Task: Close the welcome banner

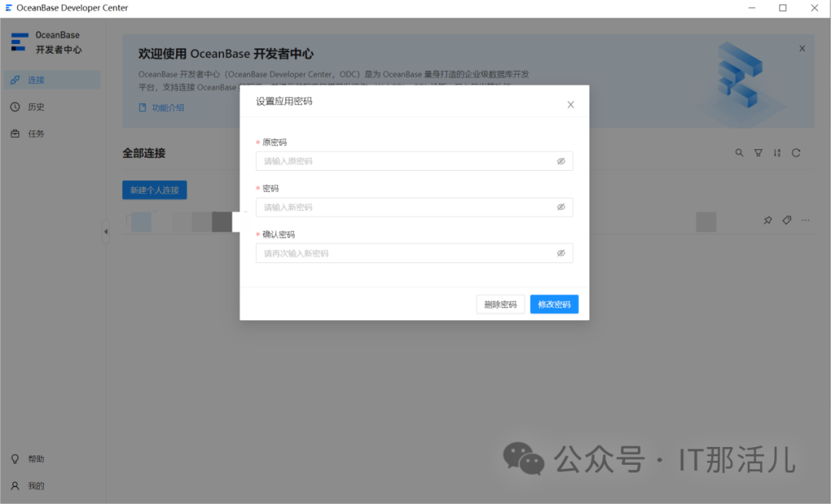Action: click(x=802, y=48)
